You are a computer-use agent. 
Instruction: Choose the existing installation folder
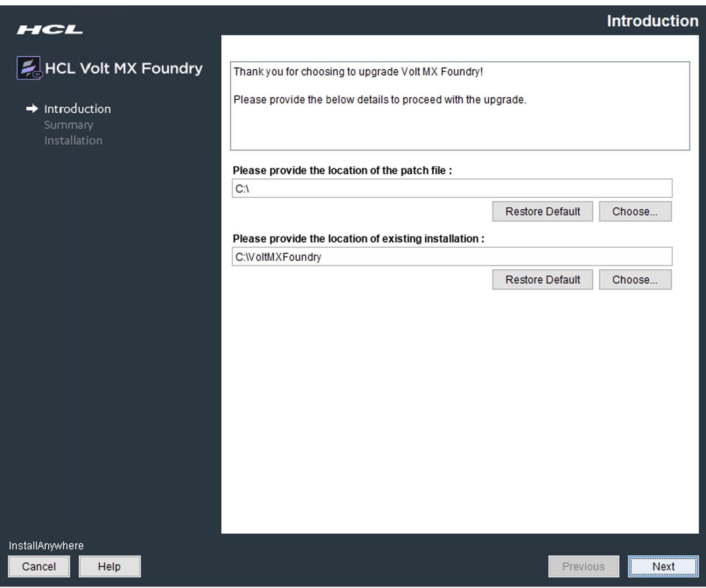pyautogui.click(x=635, y=280)
